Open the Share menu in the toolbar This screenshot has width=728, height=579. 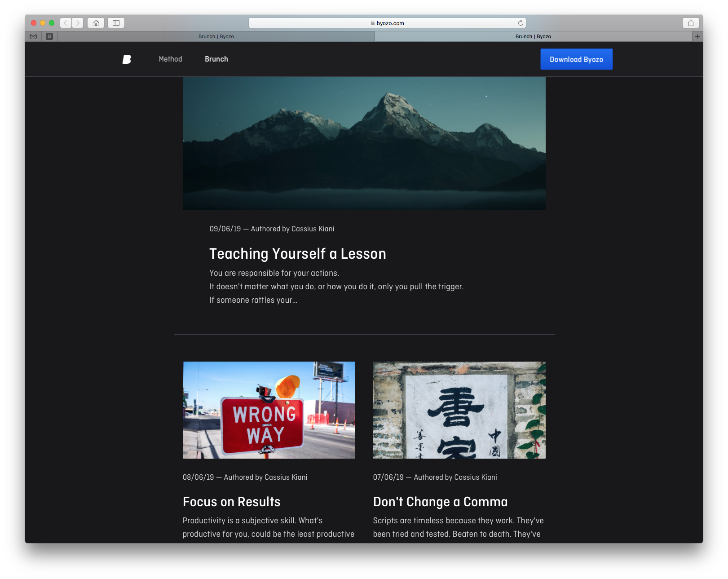tap(691, 23)
